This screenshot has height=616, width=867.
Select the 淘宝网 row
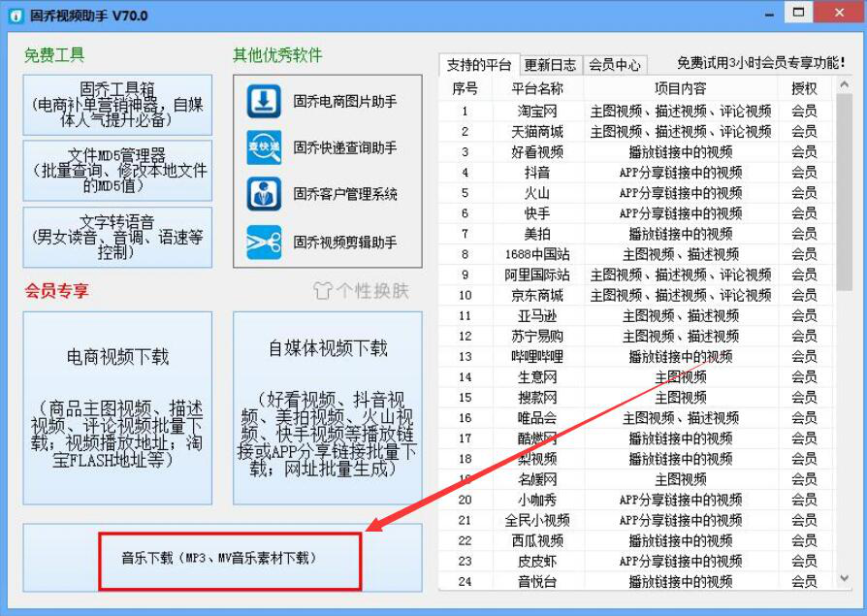pos(636,112)
